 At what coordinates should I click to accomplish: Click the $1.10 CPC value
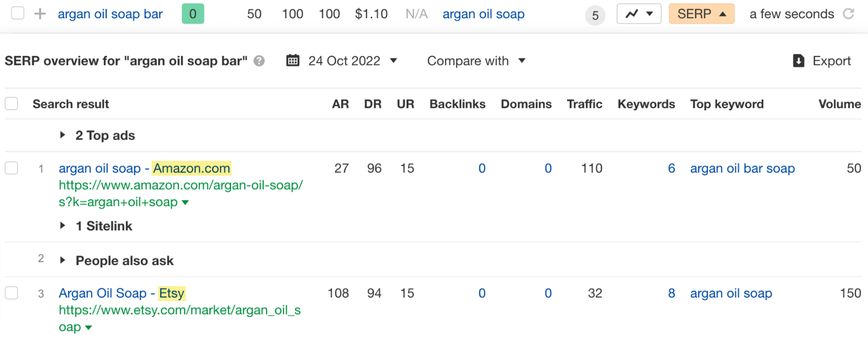coord(371,14)
